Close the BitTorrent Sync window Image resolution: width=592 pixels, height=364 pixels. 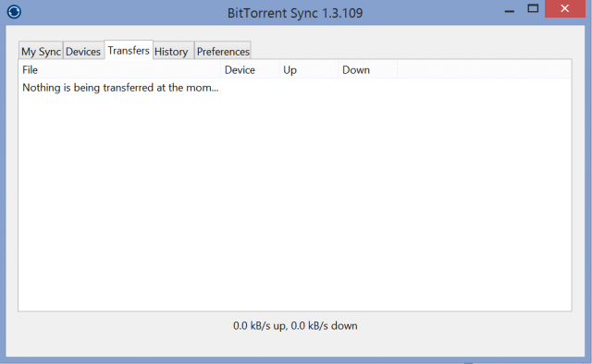pos(565,8)
